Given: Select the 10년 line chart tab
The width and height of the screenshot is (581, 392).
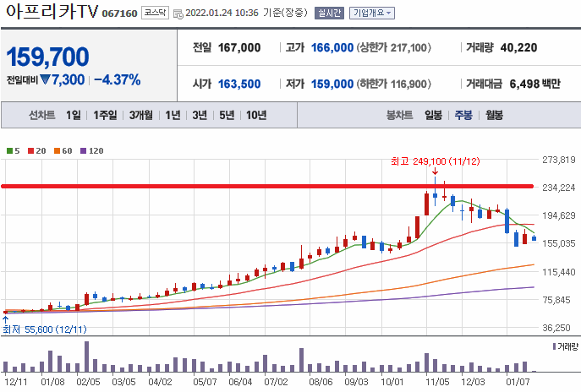Looking at the screenshot, I should click(x=256, y=115).
